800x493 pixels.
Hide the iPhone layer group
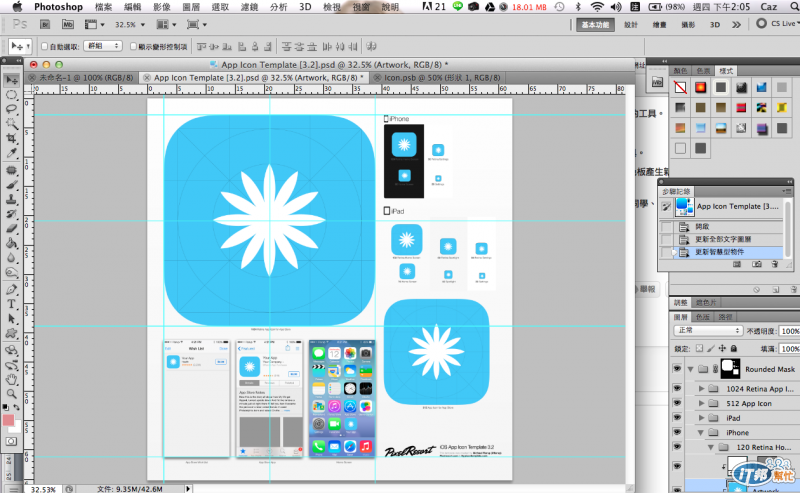[677, 432]
